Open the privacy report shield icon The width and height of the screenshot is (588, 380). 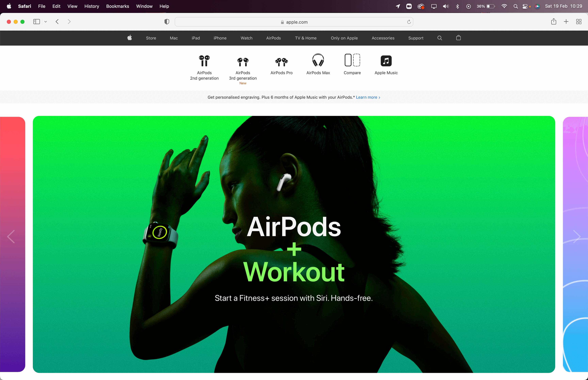point(167,22)
